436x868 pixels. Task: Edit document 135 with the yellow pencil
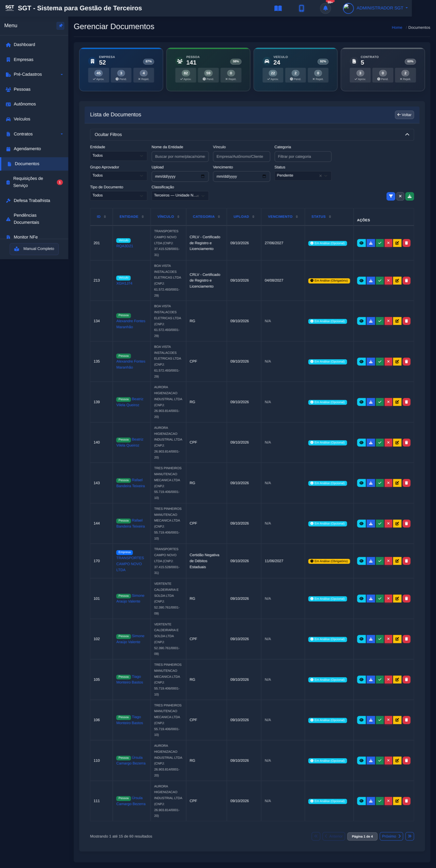(397, 362)
